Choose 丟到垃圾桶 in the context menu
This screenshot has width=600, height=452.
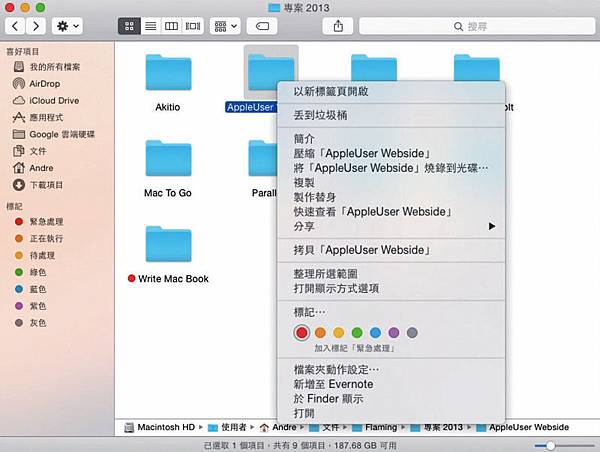[x=391, y=115]
